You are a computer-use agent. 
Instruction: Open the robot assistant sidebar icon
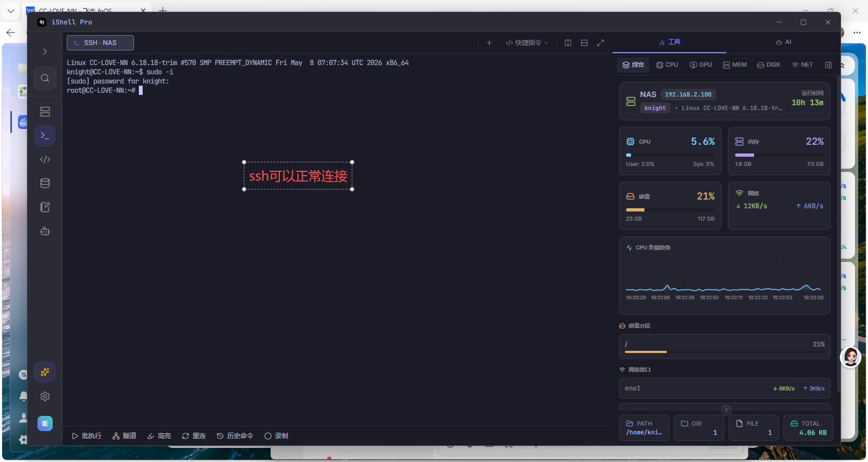pos(45,231)
